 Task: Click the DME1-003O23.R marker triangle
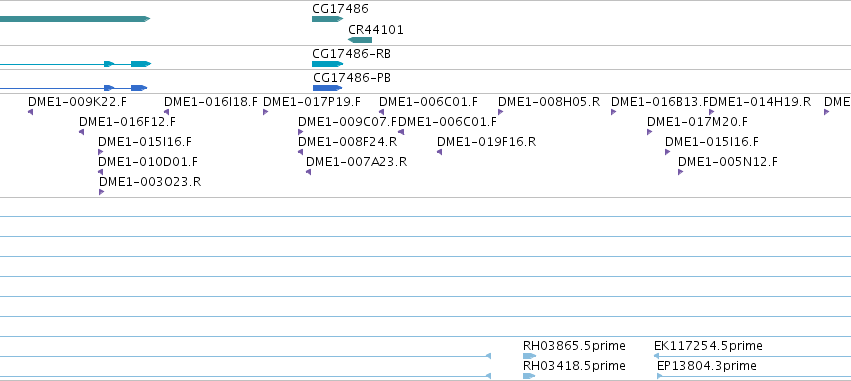coord(101,192)
